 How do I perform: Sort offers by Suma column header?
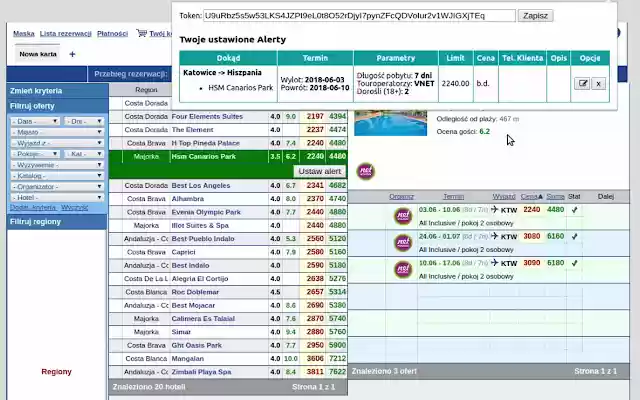point(556,197)
